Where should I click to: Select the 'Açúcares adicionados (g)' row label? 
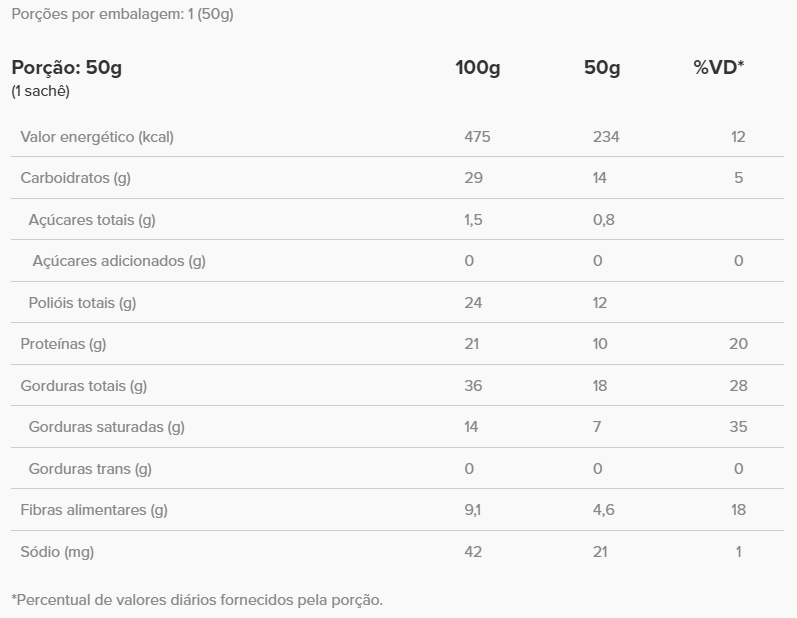pos(118,261)
